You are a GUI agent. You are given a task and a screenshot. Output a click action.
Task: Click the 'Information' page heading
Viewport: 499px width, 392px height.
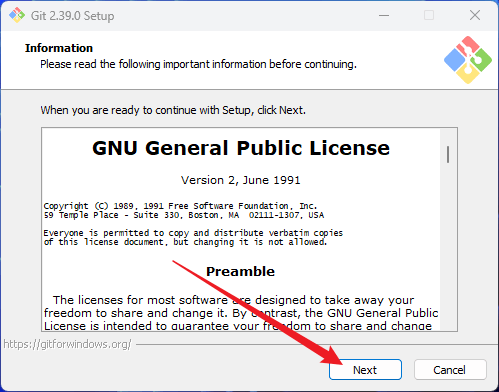click(x=59, y=48)
